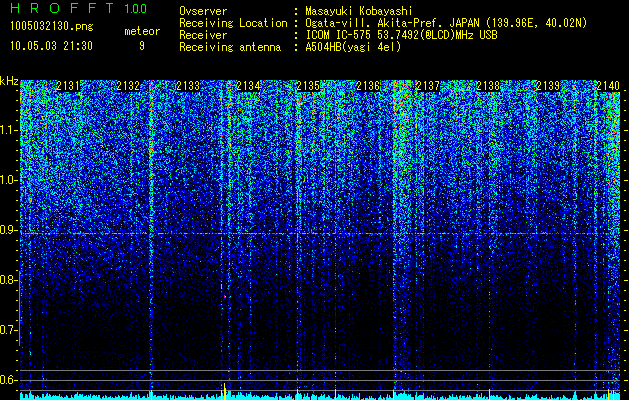Click the 2134 time marker label
This screenshot has width=629, height=400.
[248, 86]
